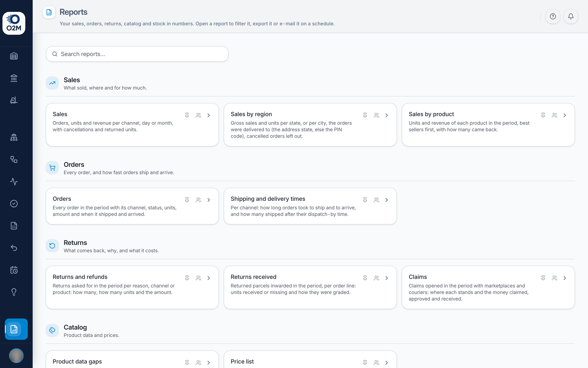The image size is (588, 368).
Task: Open the warehouse icon in the sidebar
Action: click(x=14, y=56)
